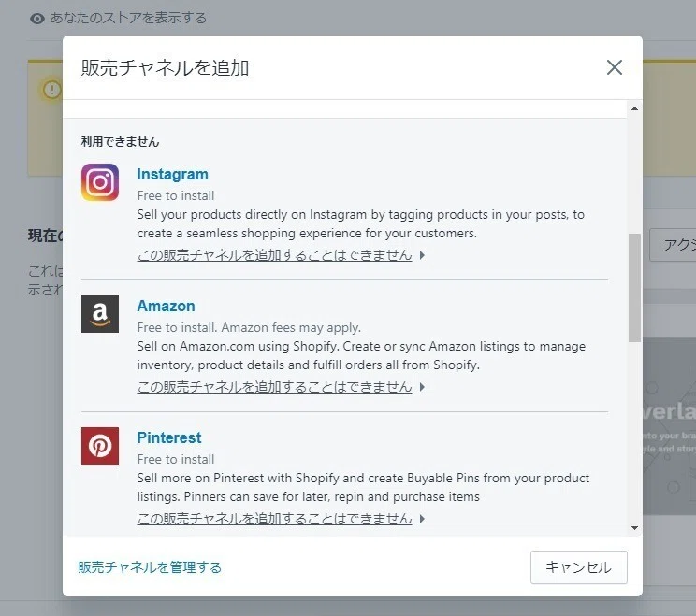The image size is (696, 616).
Task: Expand Pinterest's cannot-add-channel explanation
Action: 281,519
